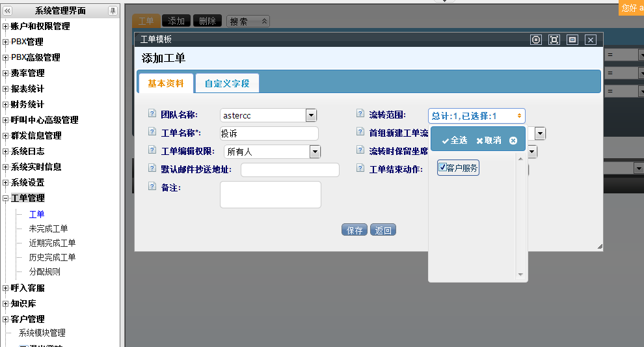Pin the 系统管理界面 sidebar panel
Image resolution: width=644 pixels, height=347 pixels.
pyautogui.click(x=113, y=10)
